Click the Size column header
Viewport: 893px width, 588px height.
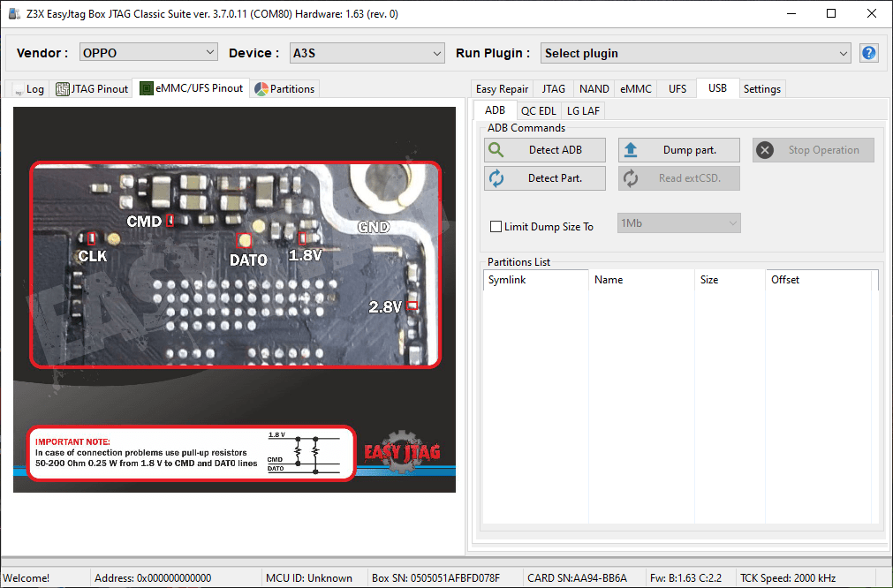(x=730, y=280)
